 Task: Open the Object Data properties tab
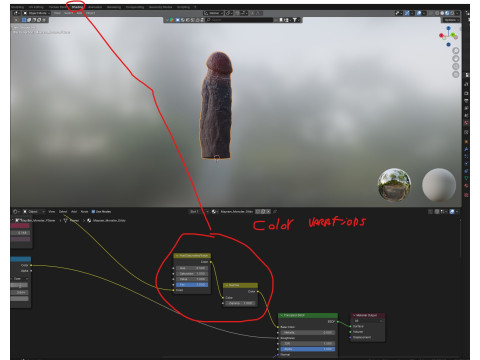(x=466, y=178)
